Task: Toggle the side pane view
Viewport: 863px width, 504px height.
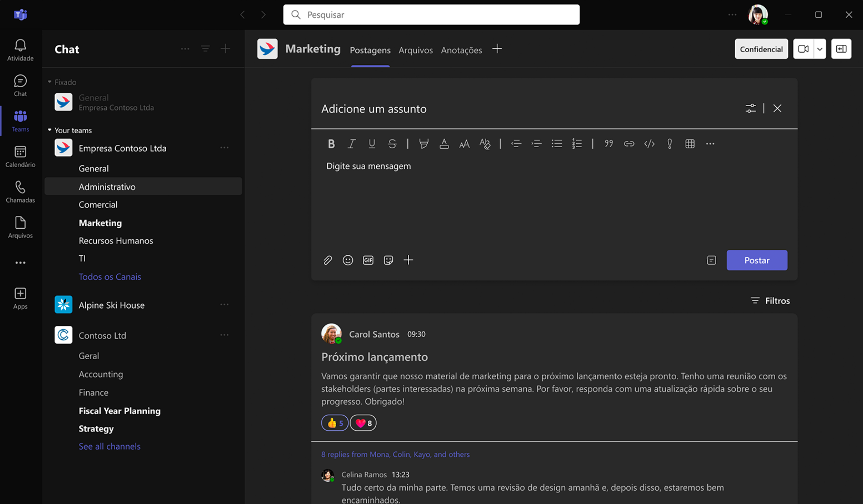Action: coord(841,49)
